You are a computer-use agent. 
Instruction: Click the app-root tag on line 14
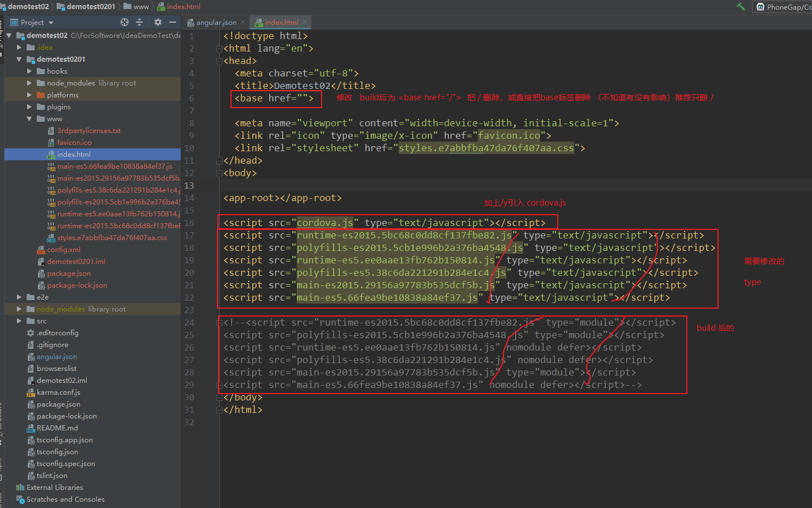(x=283, y=198)
